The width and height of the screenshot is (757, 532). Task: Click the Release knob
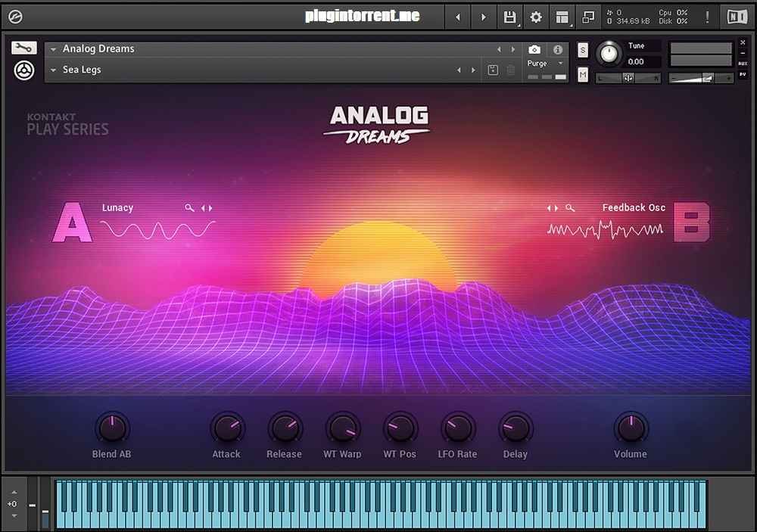coord(285,428)
